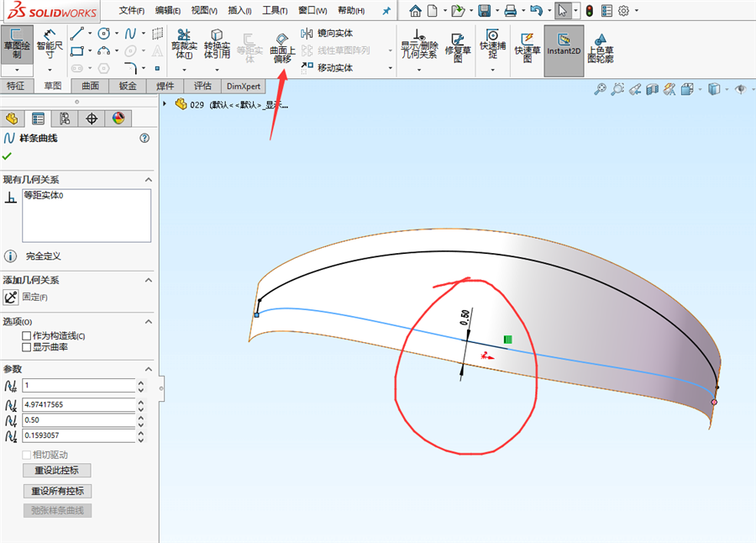Increase the 0.1593057 Z coordinate stepper
This screenshot has height=543, width=756.
[x=141, y=433]
